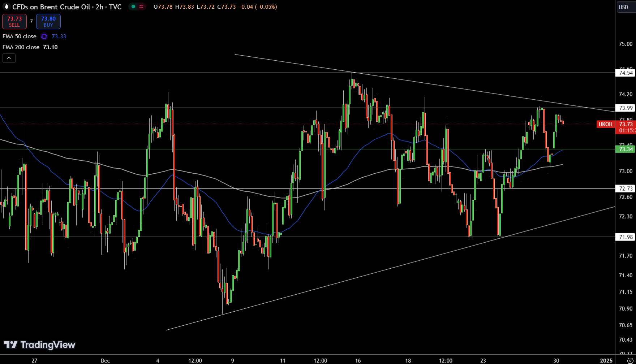Click the 27 date label on time axis
This screenshot has height=364, width=636.
(x=34, y=360)
